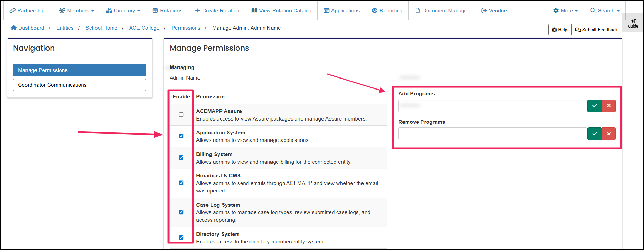Open Document Manager
The width and height of the screenshot is (644, 250).
click(442, 11)
